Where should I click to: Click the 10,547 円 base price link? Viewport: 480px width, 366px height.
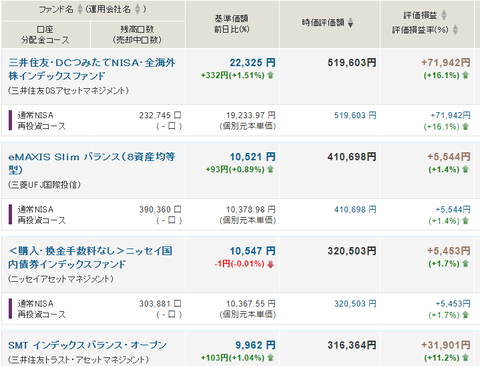tap(252, 251)
